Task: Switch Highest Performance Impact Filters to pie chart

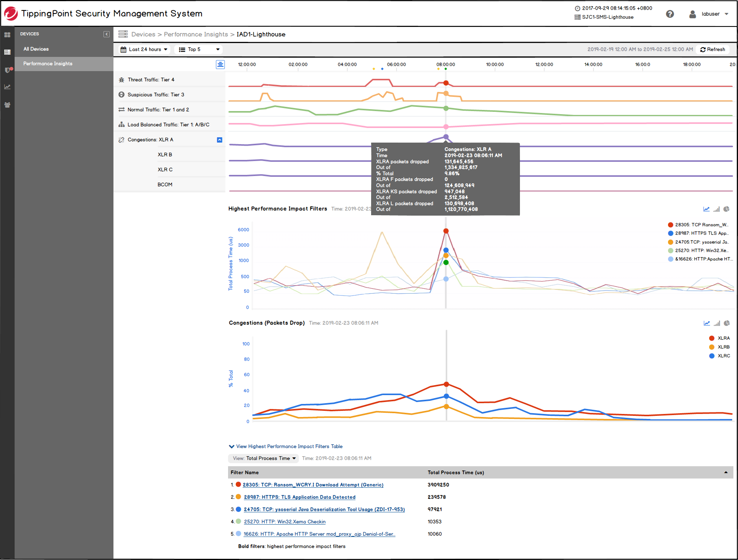Action: click(726, 209)
